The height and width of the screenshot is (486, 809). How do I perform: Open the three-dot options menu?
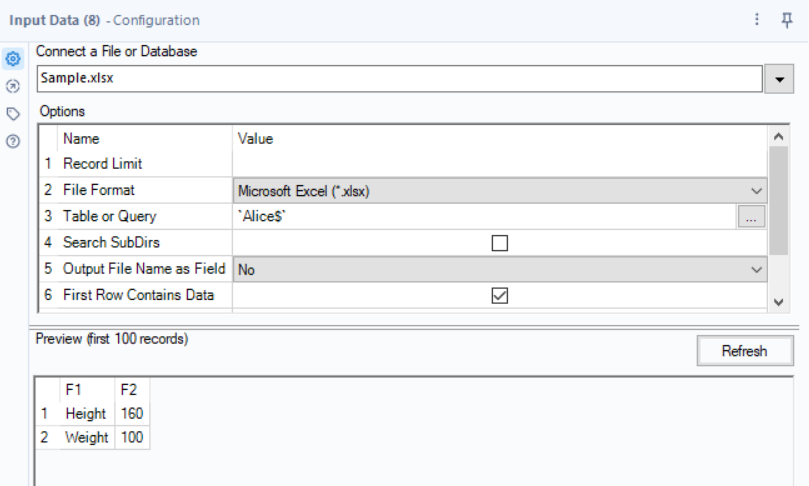[757, 20]
